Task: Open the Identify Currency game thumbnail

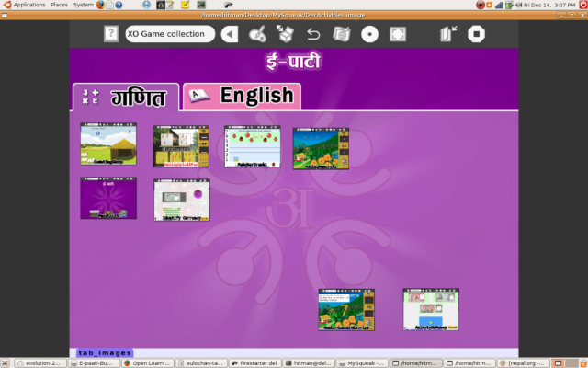Action: tap(181, 200)
